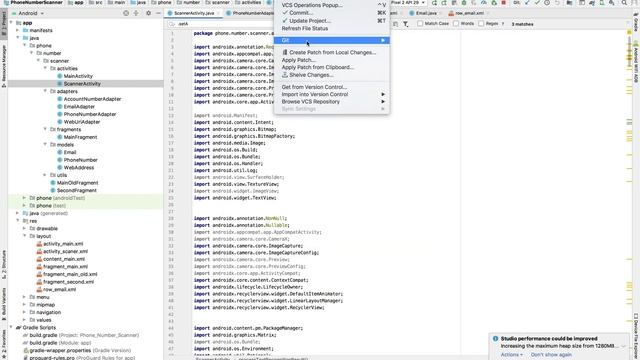Click the find search input field

click(x=220, y=24)
